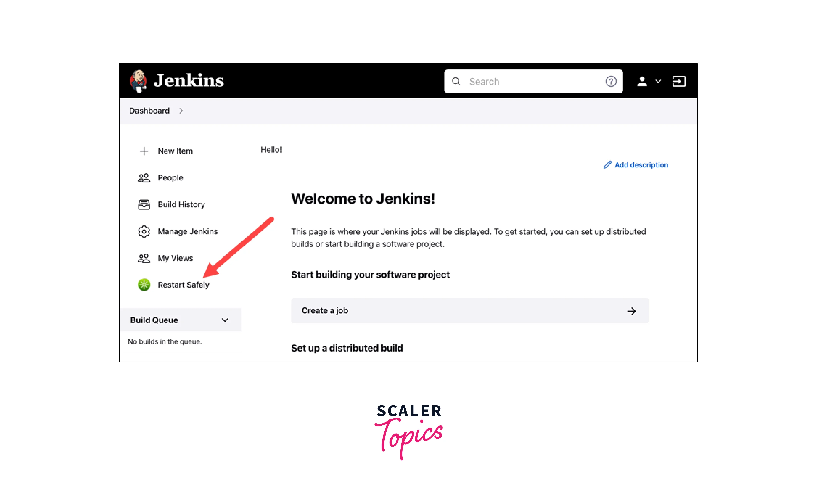Click the Create a job button
Viewport: 817px width, 504px height.
[470, 311]
